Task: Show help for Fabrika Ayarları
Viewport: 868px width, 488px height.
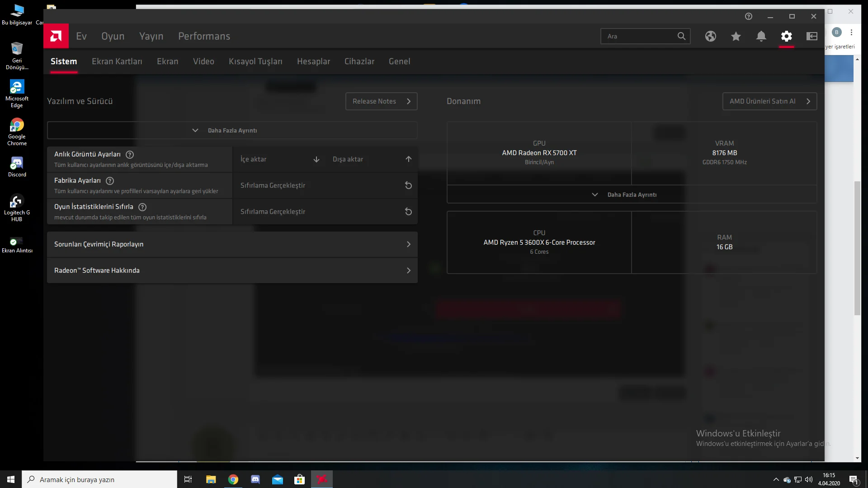Action: [110, 181]
